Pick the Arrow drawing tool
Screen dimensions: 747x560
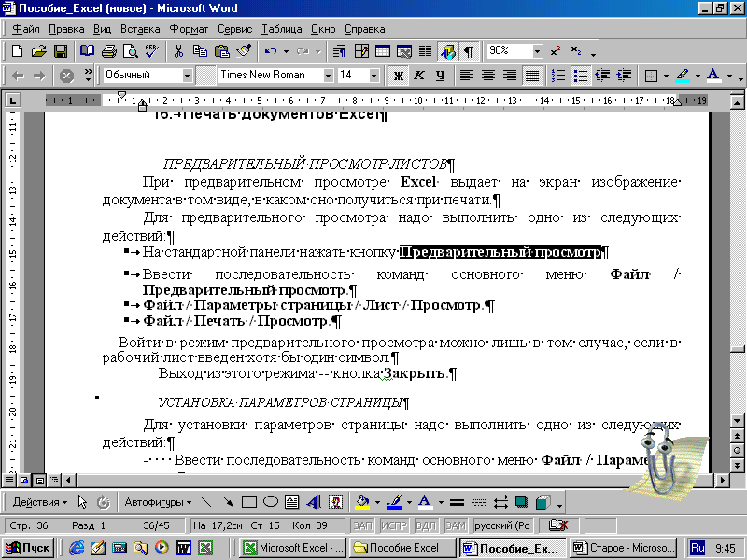pos(228,502)
